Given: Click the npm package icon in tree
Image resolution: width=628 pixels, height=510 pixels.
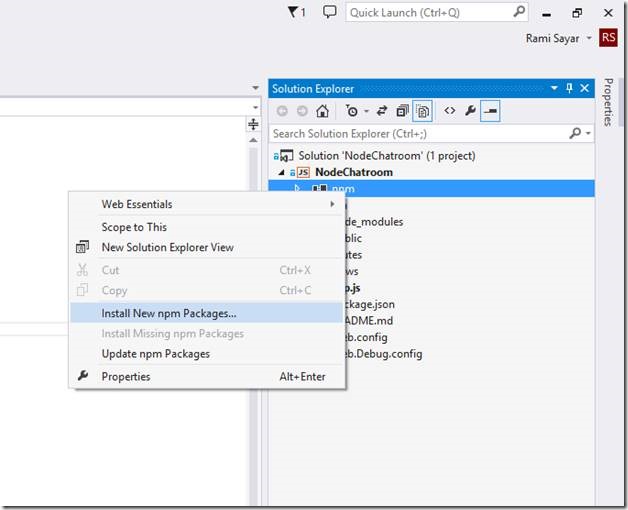Looking at the screenshot, I should [320, 188].
